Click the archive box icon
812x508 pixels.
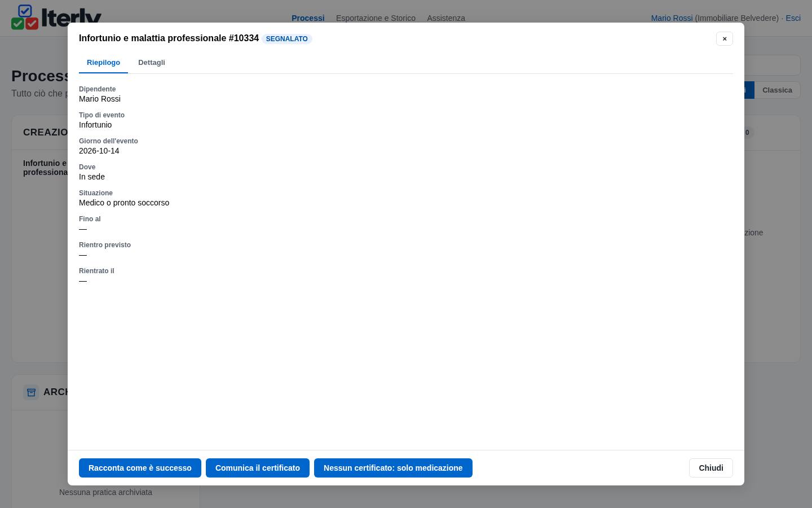point(31,392)
